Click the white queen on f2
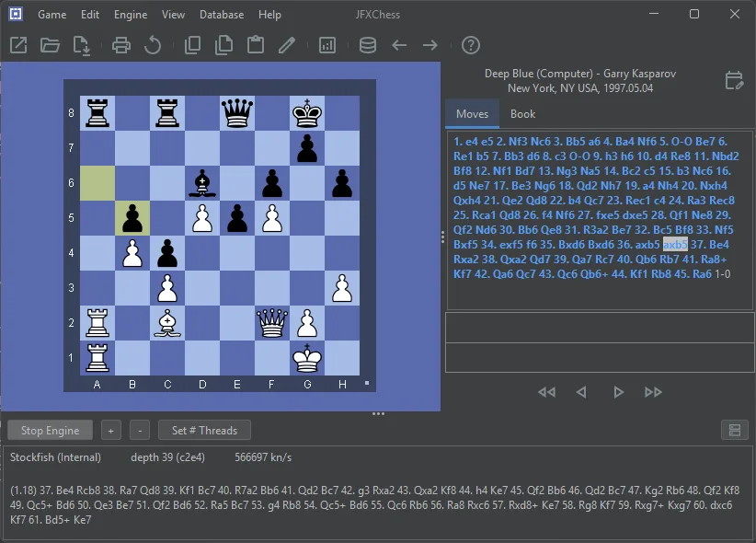756x543 pixels. [x=272, y=323]
